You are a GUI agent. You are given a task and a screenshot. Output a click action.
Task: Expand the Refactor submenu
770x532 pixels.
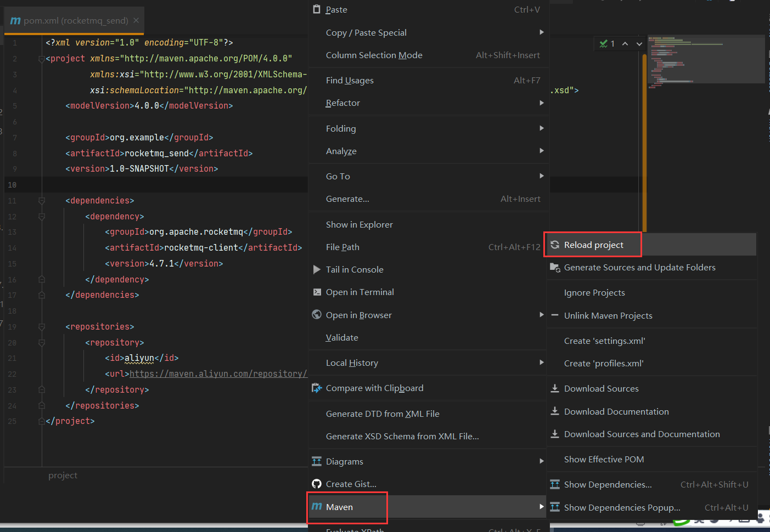click(x=342, y=103)
